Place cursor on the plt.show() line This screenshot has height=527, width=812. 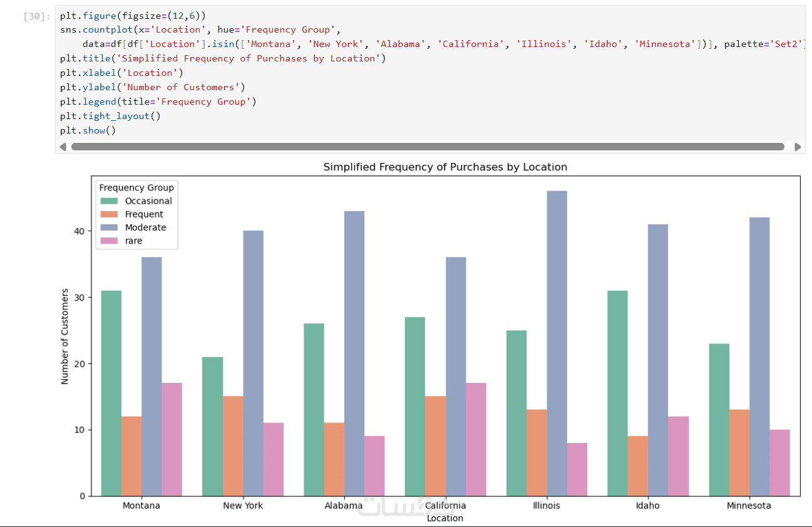[88, 130]
